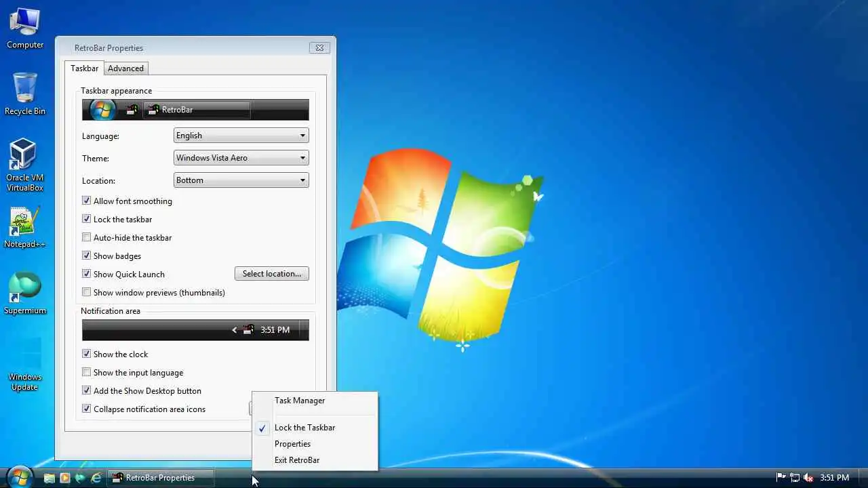Choose Exit RetroBar from the menu
Image resolution: width=868 pixels, height=488 pixels.
pos(315,460)
